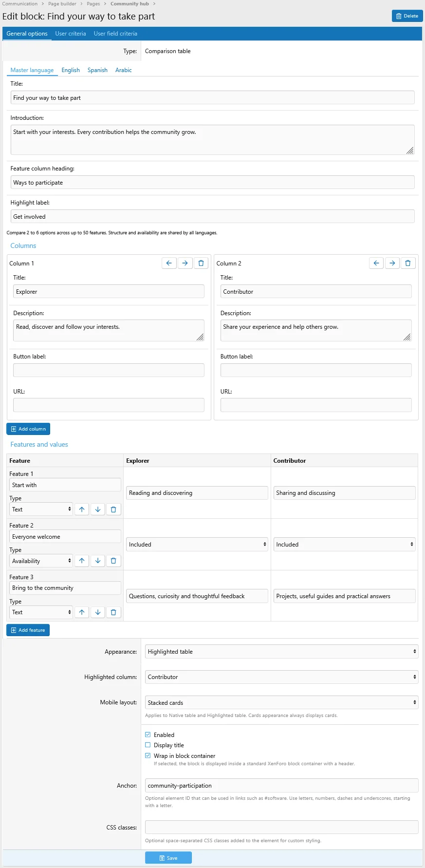Go to Pages breadcrumb link
The width and height of the screenshot is (425, 868).
pos(93,4)
